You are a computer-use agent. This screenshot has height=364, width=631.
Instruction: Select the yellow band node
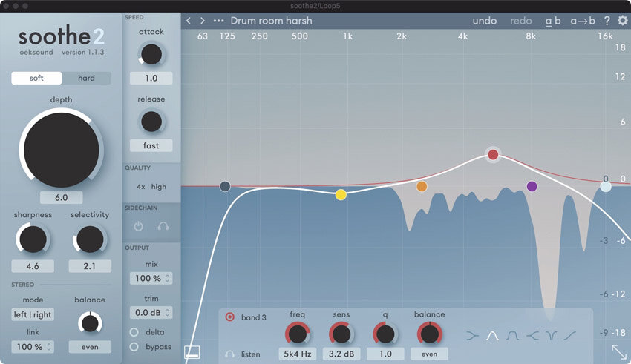pyautogui.click(x=341, y=194)
